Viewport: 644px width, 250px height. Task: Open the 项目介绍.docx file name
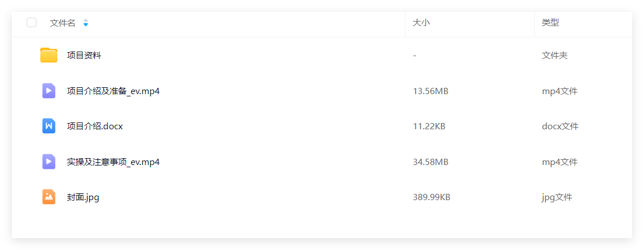click(95, 126)
